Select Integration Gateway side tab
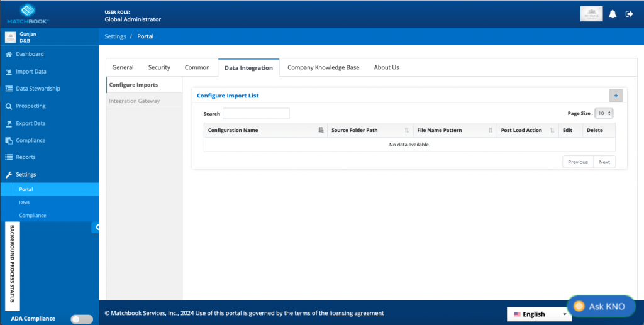Screen dimensions: 644x325 [x=135, y=101]
